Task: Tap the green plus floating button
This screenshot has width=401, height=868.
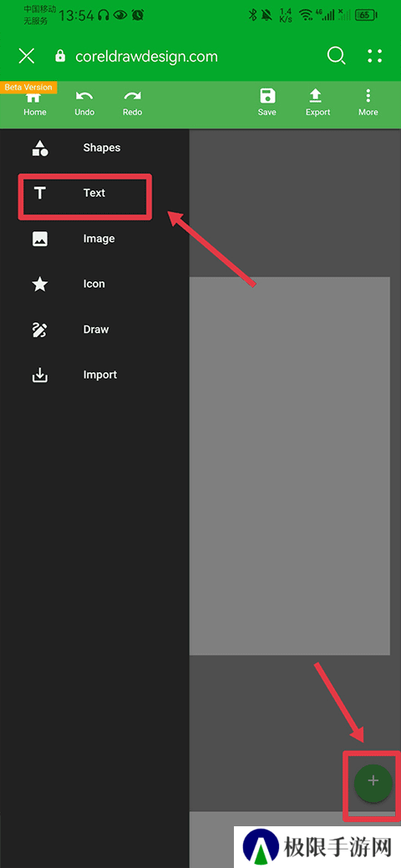Action: click(373, 783)
